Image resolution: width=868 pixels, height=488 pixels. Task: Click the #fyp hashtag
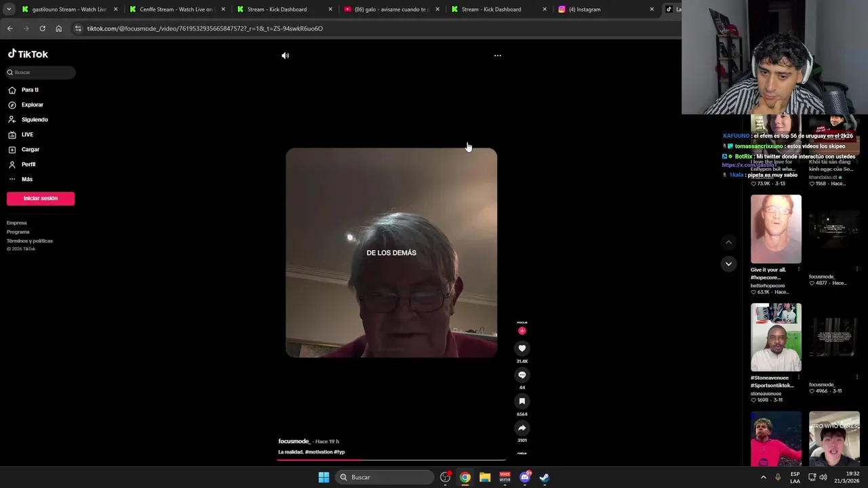pyautogui.click(x=339, y=452)
